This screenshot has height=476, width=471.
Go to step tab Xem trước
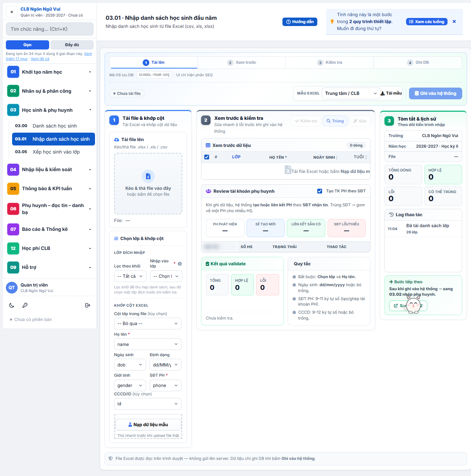241,63
